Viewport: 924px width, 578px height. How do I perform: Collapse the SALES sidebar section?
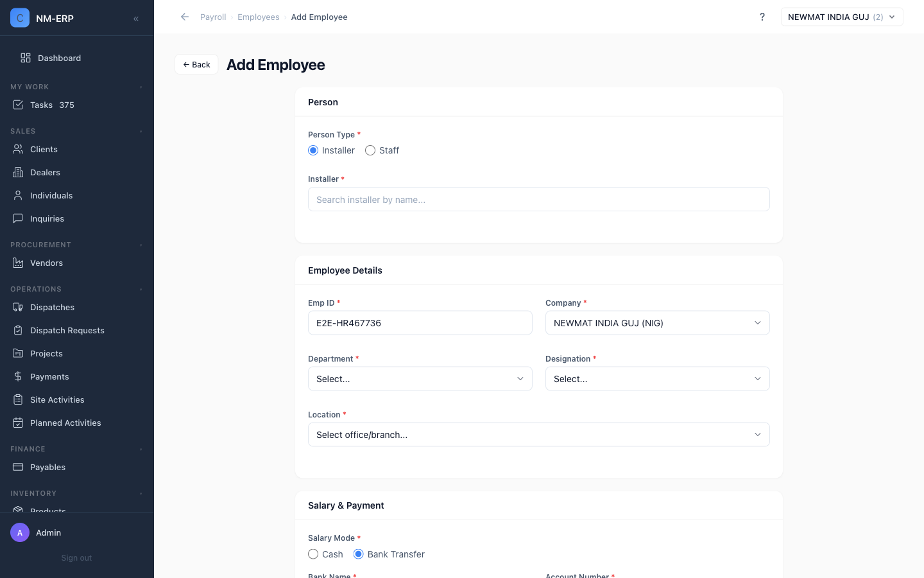(141, 131)
